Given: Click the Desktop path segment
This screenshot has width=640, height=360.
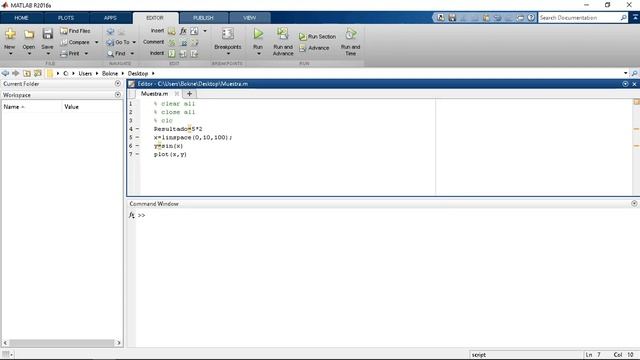Looking at the screenshot, I should click(138, 73).
